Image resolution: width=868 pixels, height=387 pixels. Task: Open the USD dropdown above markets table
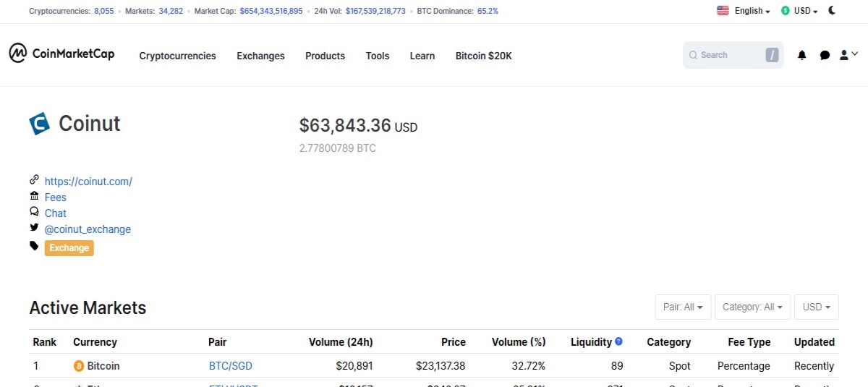click(817, 307)
